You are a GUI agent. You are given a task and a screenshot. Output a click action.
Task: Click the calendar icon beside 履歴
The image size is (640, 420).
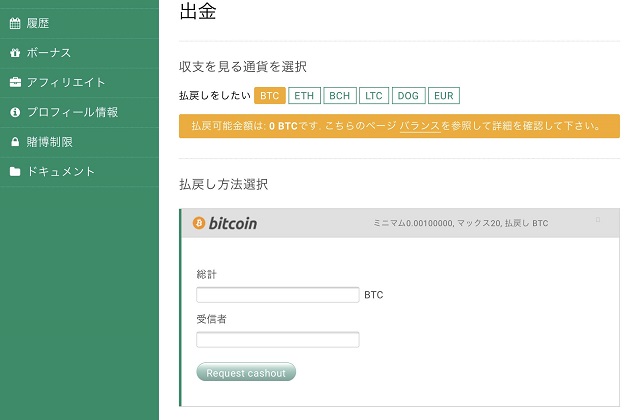(15, 23)
